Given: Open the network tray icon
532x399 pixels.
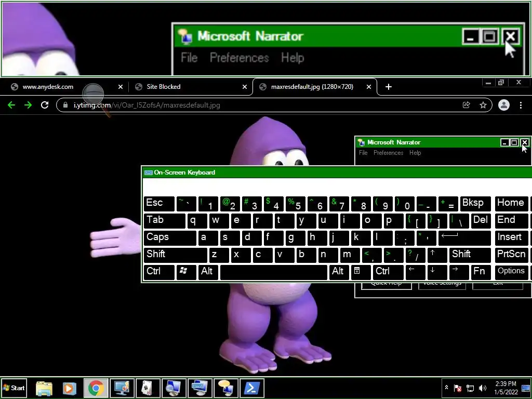Looking at the screenshot, I should (470, 388).
